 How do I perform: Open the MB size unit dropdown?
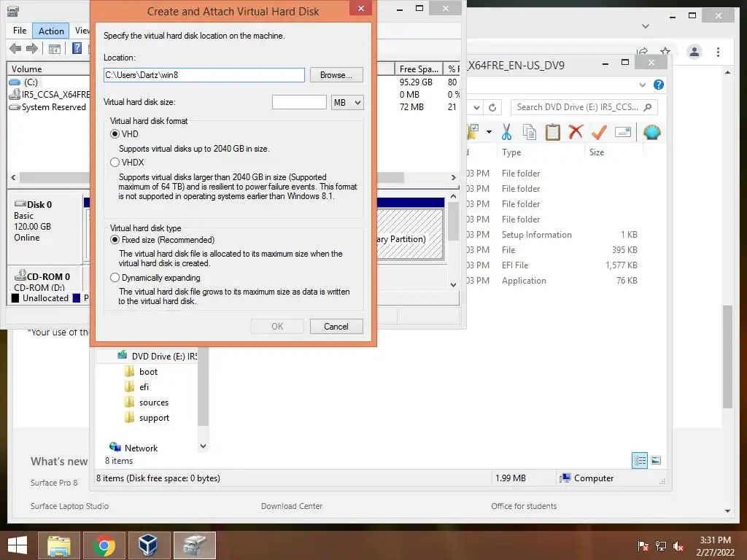[x=347, y=102]
